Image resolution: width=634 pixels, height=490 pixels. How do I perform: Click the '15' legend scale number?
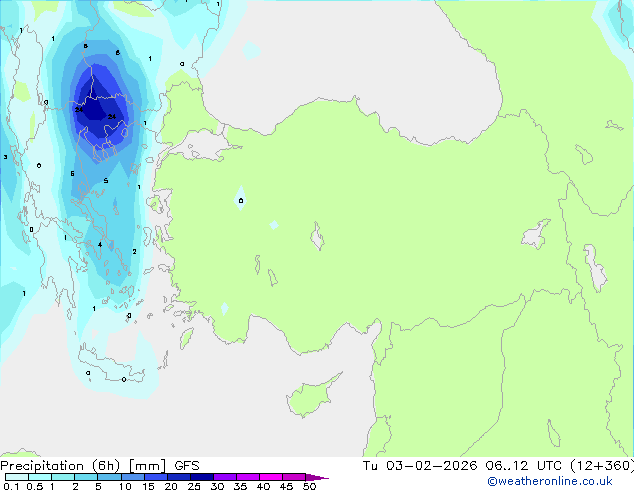[x=148, y=486]
